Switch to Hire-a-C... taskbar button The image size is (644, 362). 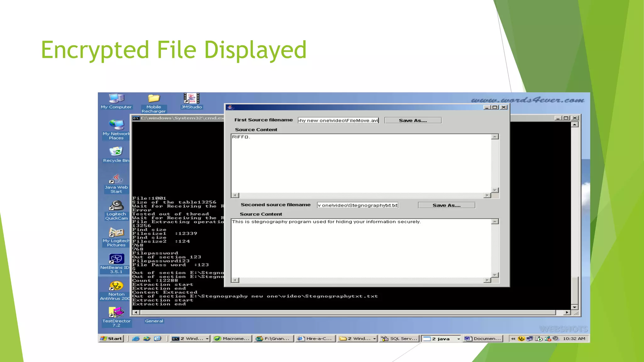pos(316,338)
